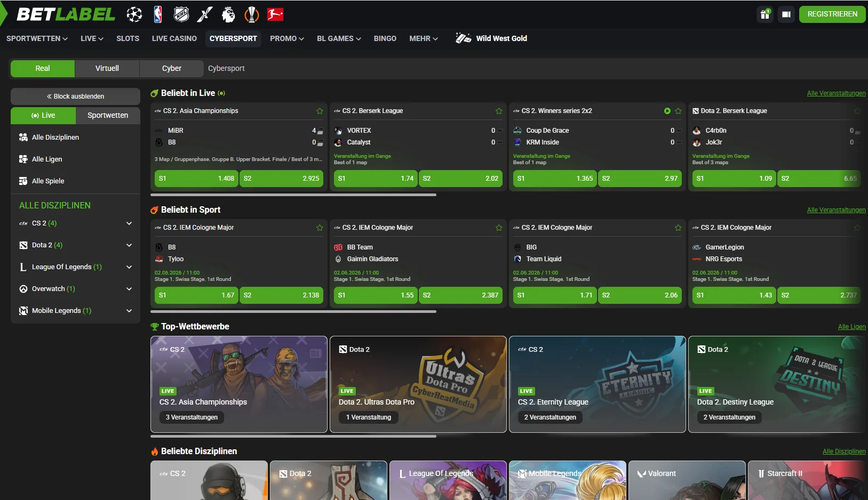Select the Cyber tab
Viewport: 868px width, 500px height.
[x=172, y=69]
